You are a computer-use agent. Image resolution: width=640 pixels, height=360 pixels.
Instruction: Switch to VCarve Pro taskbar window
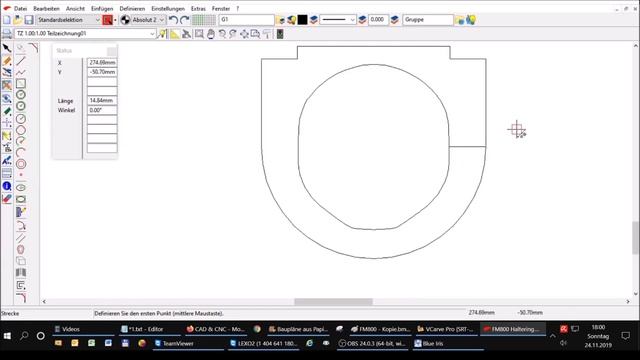coord(446,329)
